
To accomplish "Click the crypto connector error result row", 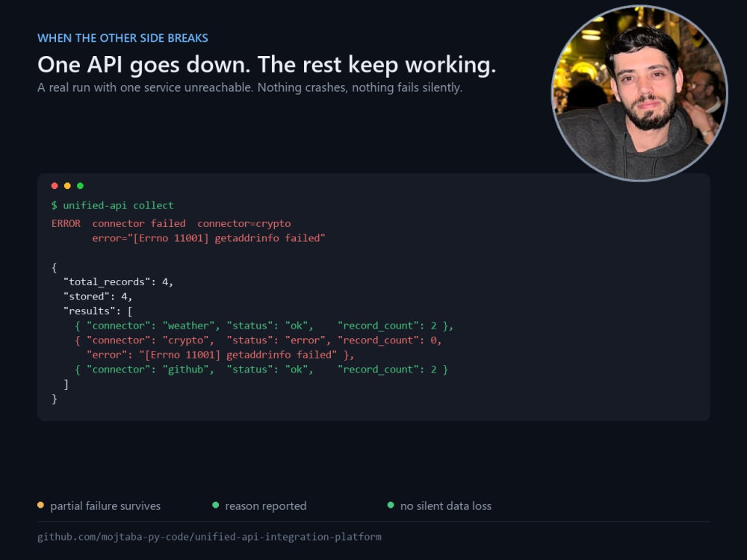I will pyautogui.click(x=258, y=340).
